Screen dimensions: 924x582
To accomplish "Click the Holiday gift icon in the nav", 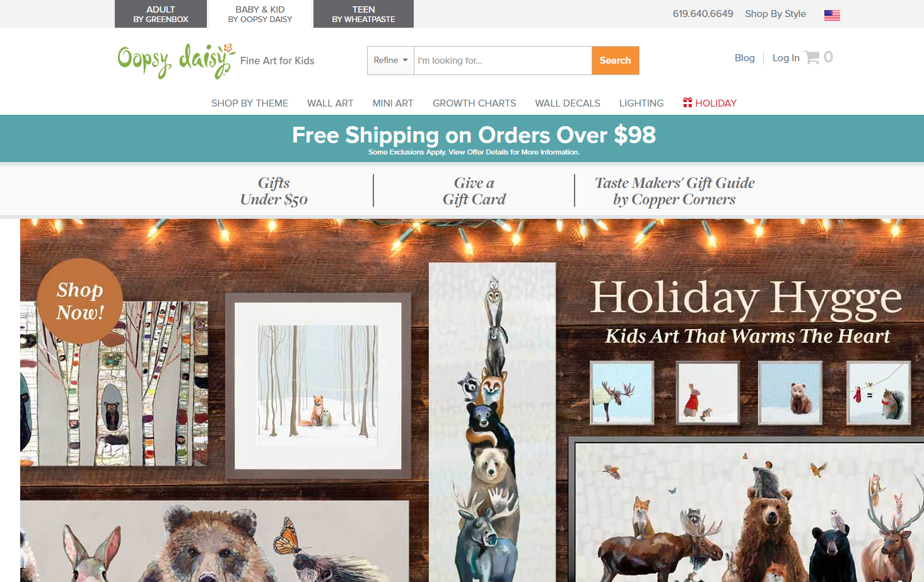I will click(687, 102).
